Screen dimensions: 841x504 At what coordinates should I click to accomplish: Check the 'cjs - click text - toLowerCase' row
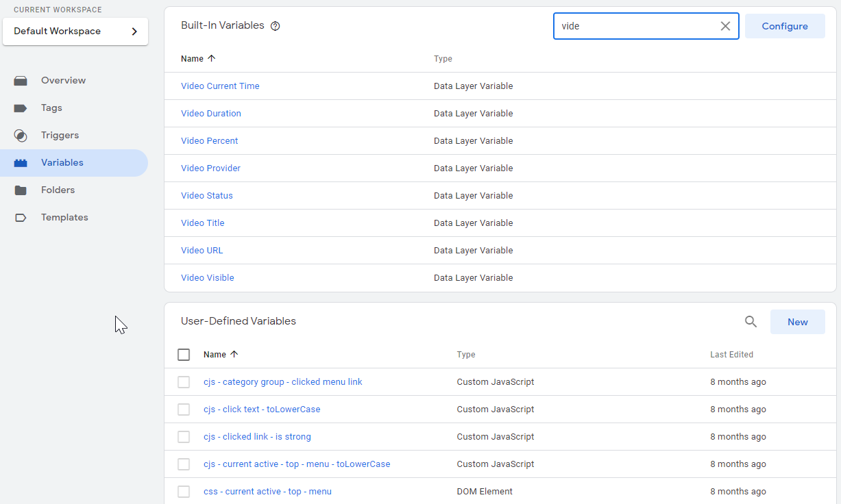[x=184, y=409]
